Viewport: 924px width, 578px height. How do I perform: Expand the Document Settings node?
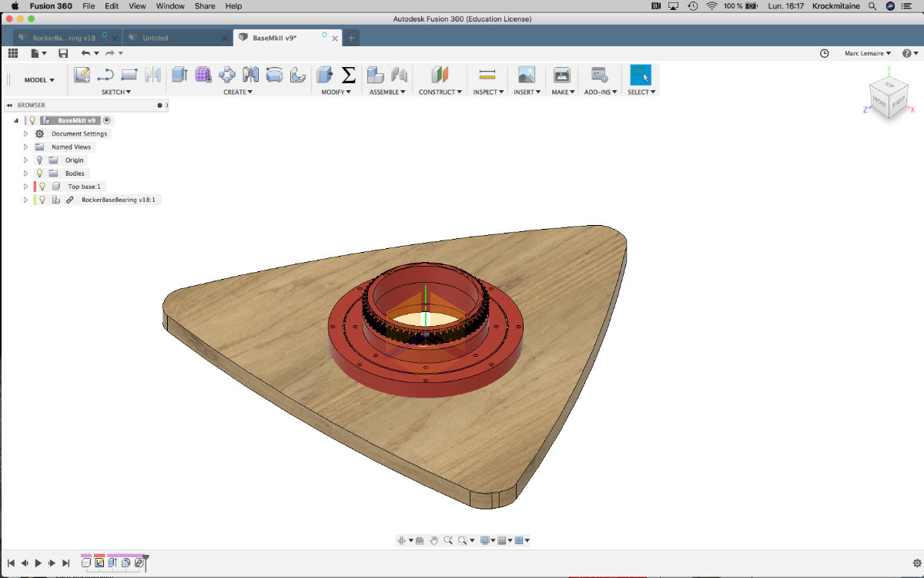click(25, 133)
